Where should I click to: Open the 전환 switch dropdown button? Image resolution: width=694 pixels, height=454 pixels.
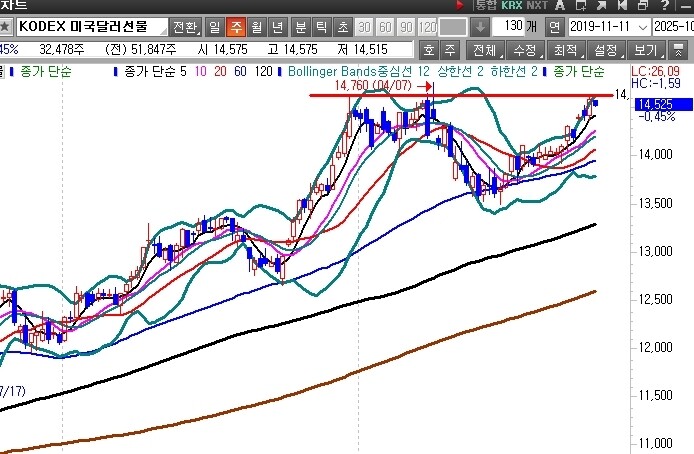[185, 27]
